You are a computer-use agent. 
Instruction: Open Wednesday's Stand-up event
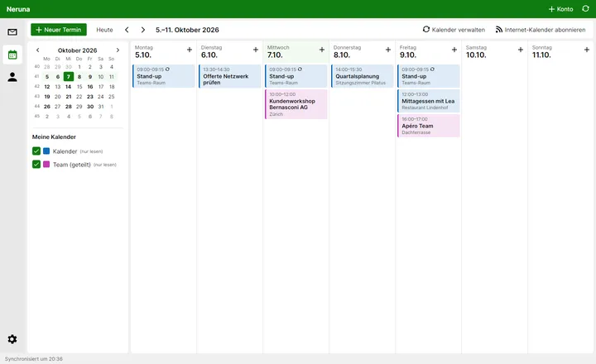click(296, 76)
